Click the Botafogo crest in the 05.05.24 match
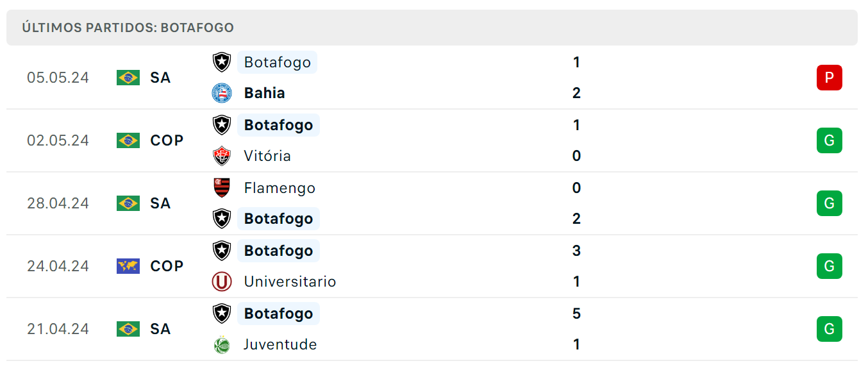 coord(222,62)
